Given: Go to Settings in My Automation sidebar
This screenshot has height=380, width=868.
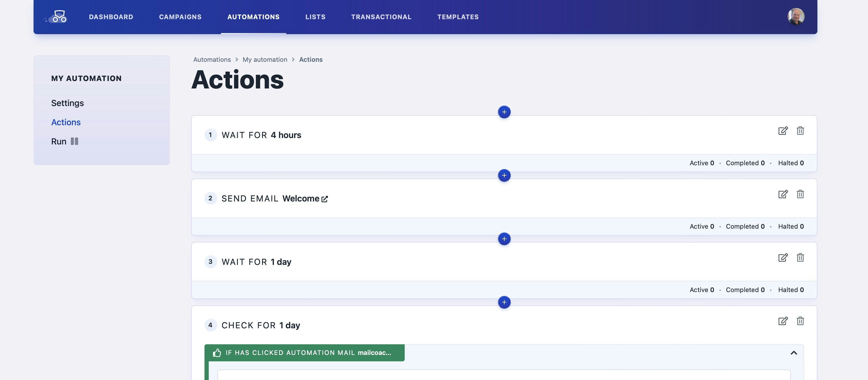Looking at the screenshot, I should tap(67, 103).
